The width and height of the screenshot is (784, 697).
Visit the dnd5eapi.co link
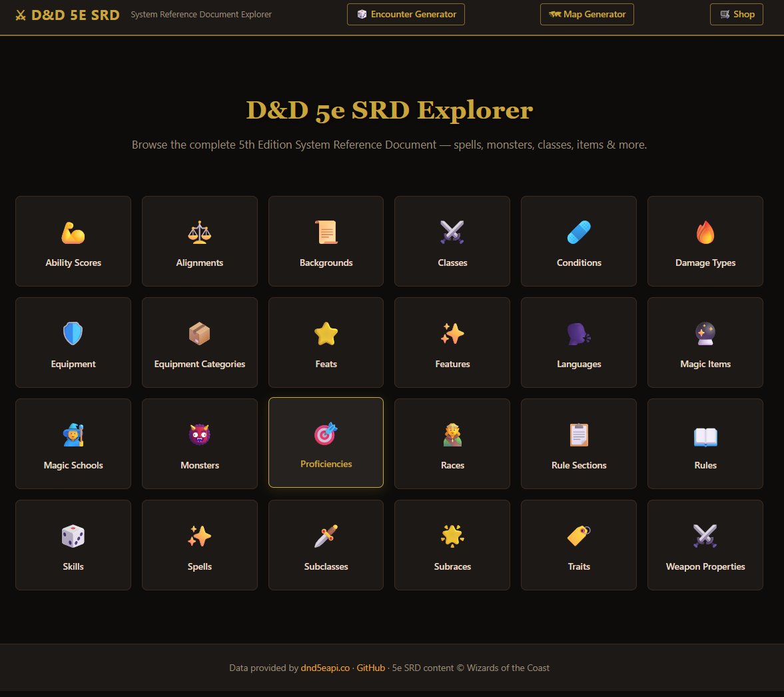click(x=325, y=668)
